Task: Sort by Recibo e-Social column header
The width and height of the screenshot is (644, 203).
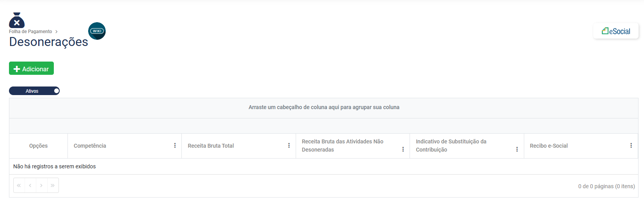Action: pos(548,146)
